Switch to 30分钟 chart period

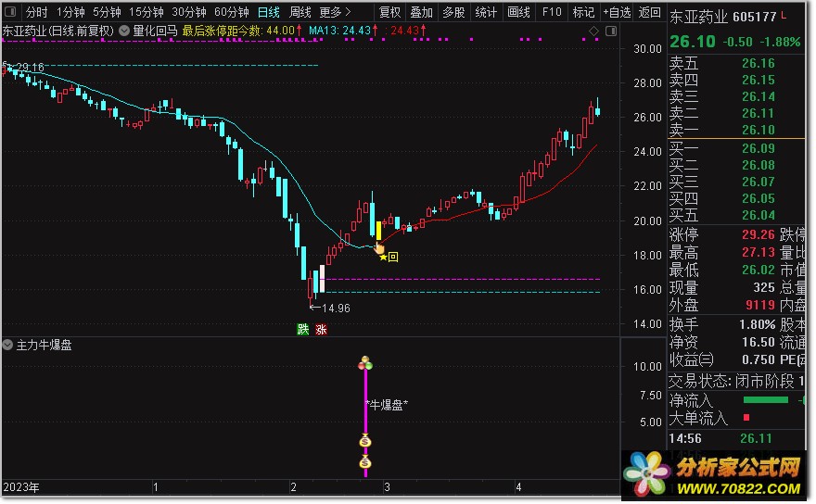[189, 12]
